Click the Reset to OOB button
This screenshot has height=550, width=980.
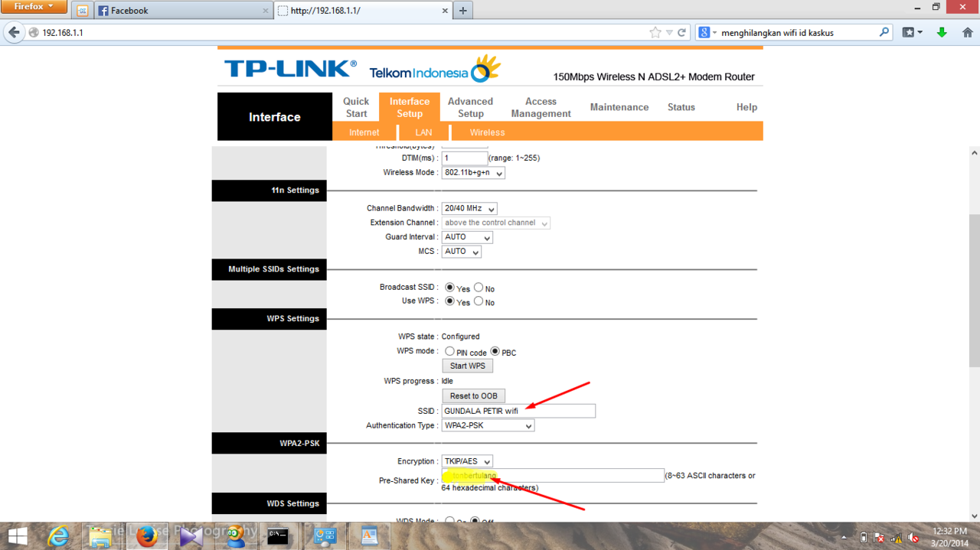click(x=474, y=395)
